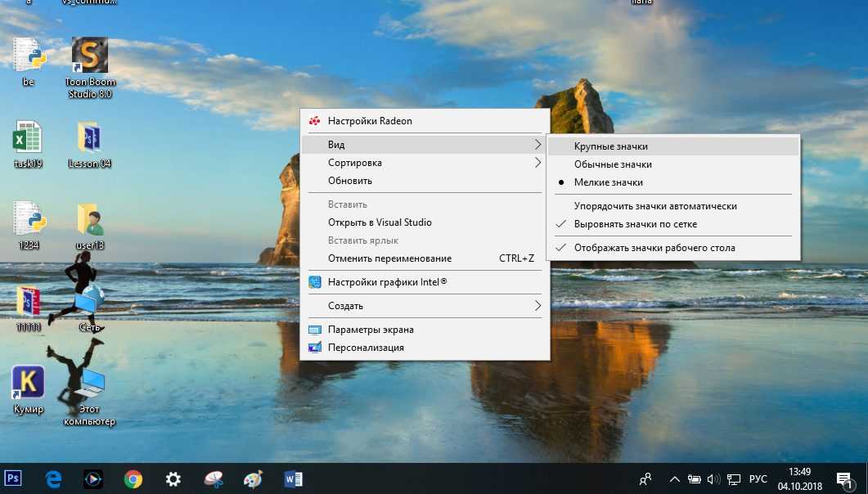Show hidden tray icons chevron
Screen dimensions: 868x494
(674, 479)
